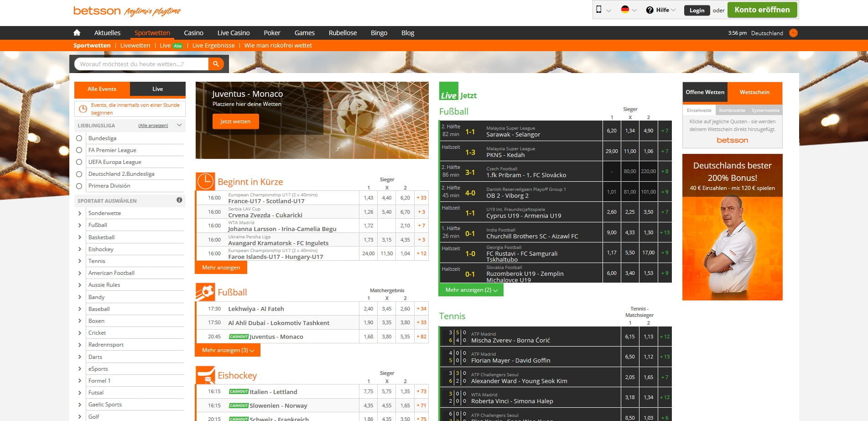
Task: Open the device selection dropdown arrow
Action: tap(608, 11)
